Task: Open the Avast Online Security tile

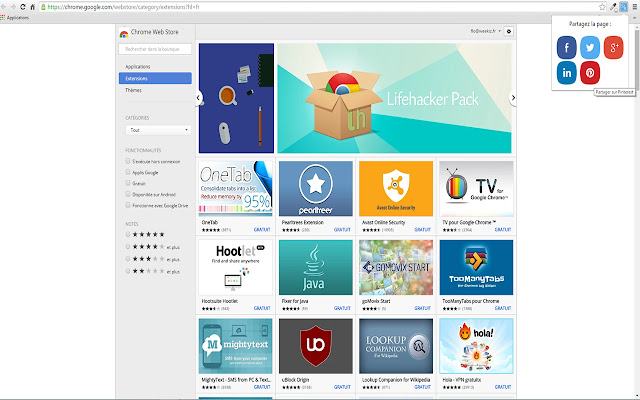Action: coord(396,197)
